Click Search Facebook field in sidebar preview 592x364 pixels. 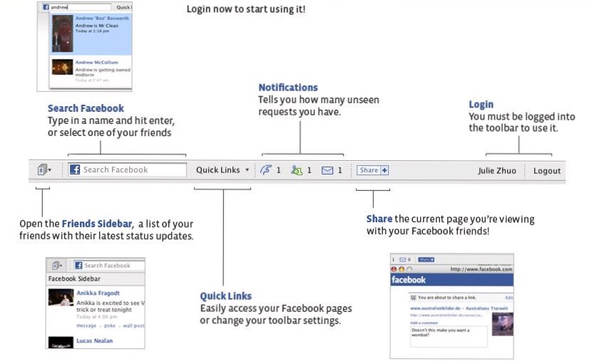tap(109, 266)
